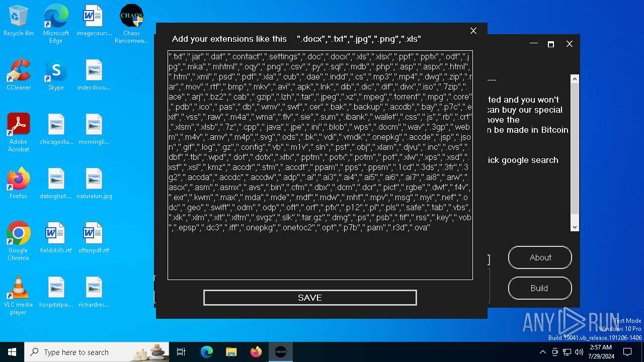Open CCleaner desktop shortcut

[18, 75]
